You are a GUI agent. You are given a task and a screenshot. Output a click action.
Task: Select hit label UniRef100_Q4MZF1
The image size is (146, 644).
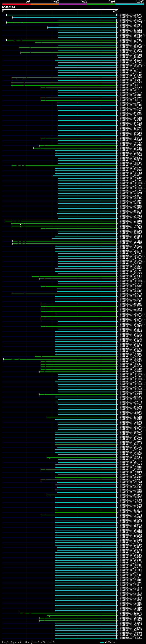[131, 276]
